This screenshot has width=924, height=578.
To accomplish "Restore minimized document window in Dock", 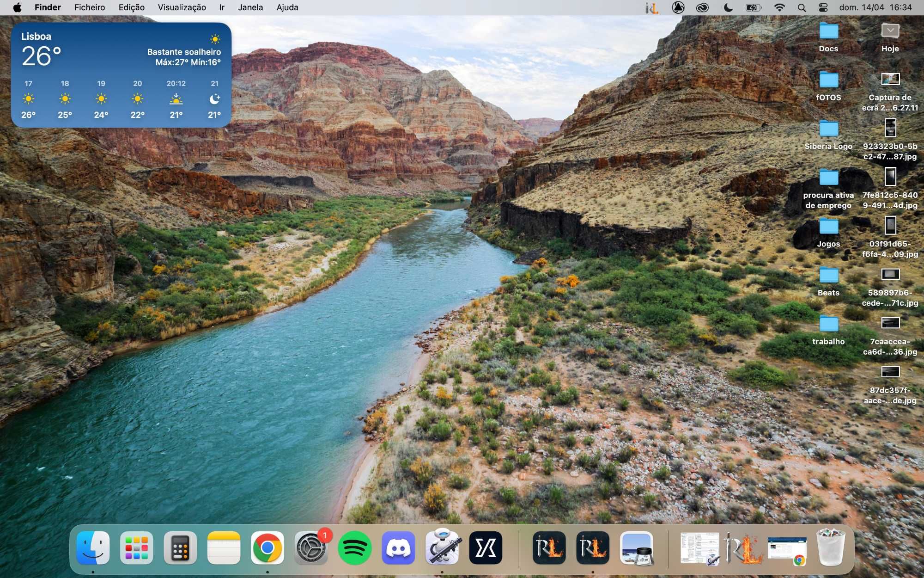I will pyautogui.click(x=699, y=548).
